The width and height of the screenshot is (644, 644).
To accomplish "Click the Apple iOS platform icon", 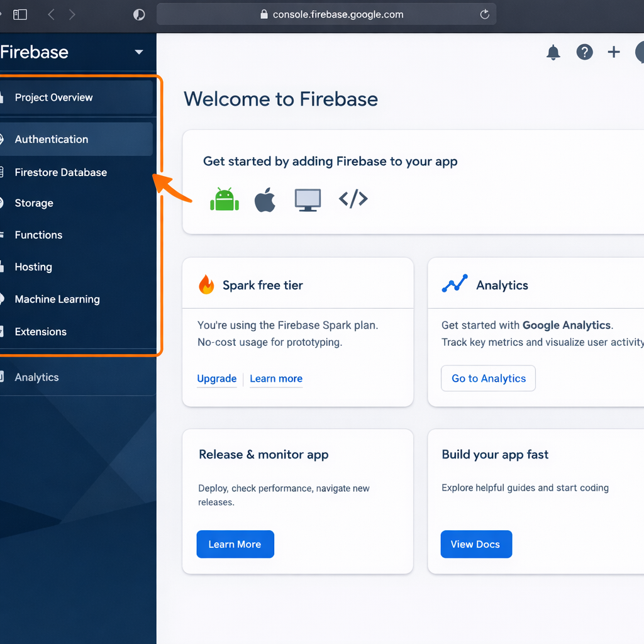I will (265, 200).
